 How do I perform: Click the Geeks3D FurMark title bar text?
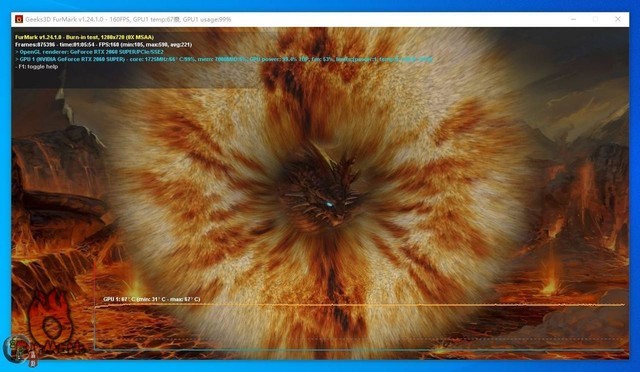click(128, 19)
